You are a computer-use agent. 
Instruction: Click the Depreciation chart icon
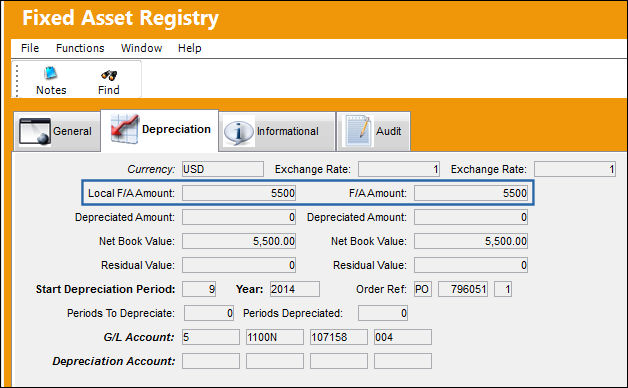tap(125, 128)
